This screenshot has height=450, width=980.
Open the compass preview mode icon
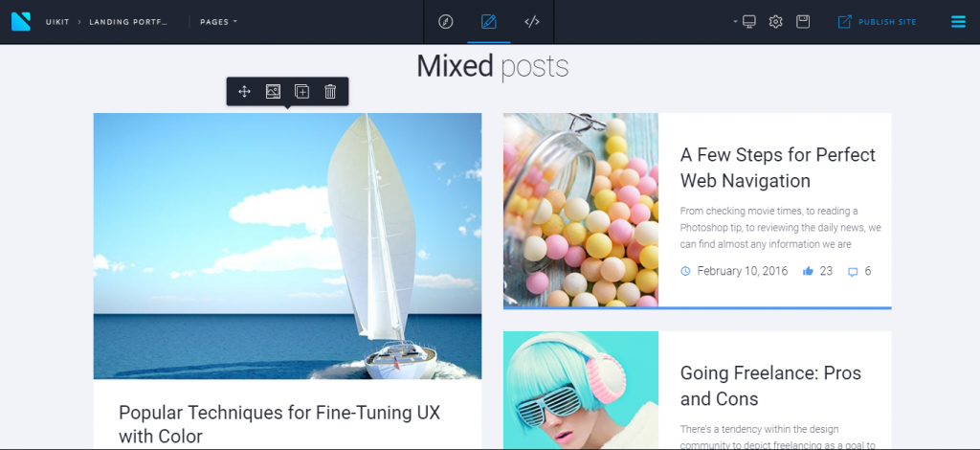tap(445, 22)
